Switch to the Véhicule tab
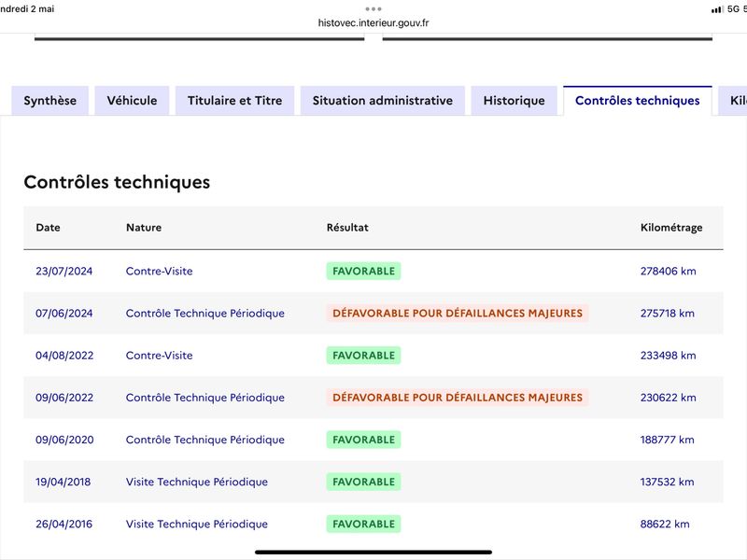Screen dimensions: 747x560 tap(132, 101)
